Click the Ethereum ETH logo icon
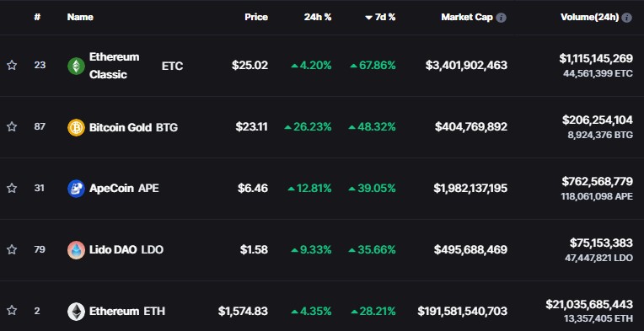Screen dimensions: 644x331 pos(76,312)
